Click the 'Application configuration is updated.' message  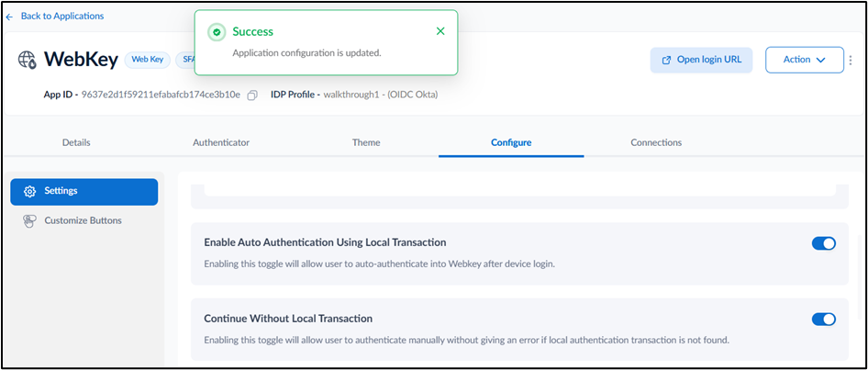tap(306, 53)
